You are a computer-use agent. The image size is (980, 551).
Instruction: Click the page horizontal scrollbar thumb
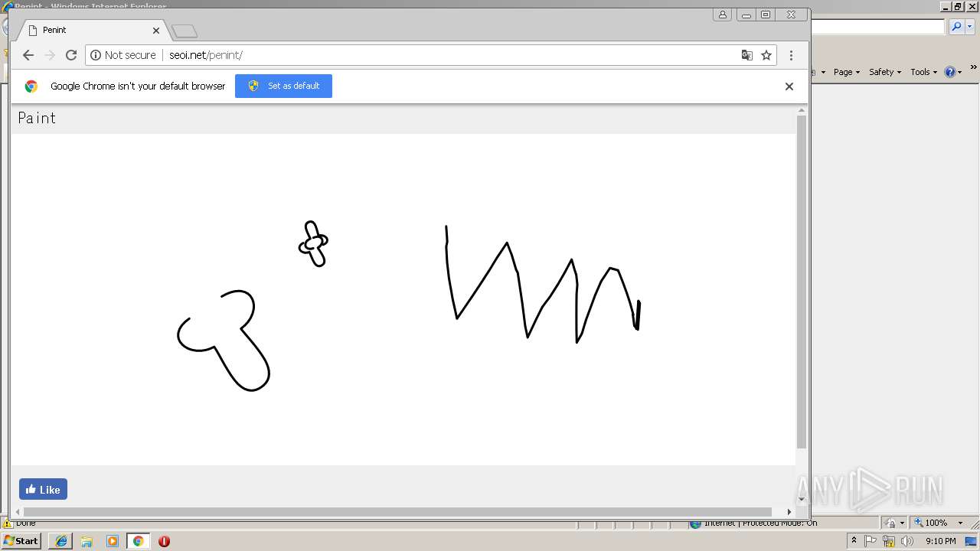[397, 512]
